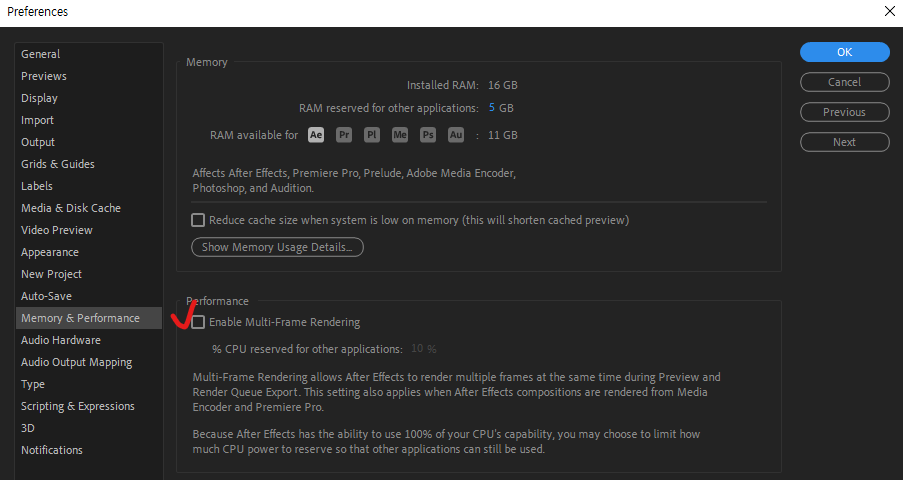This screenshot has height=480, width=903.
Task: Close the Preferences window
Action: tap(889, 12)
